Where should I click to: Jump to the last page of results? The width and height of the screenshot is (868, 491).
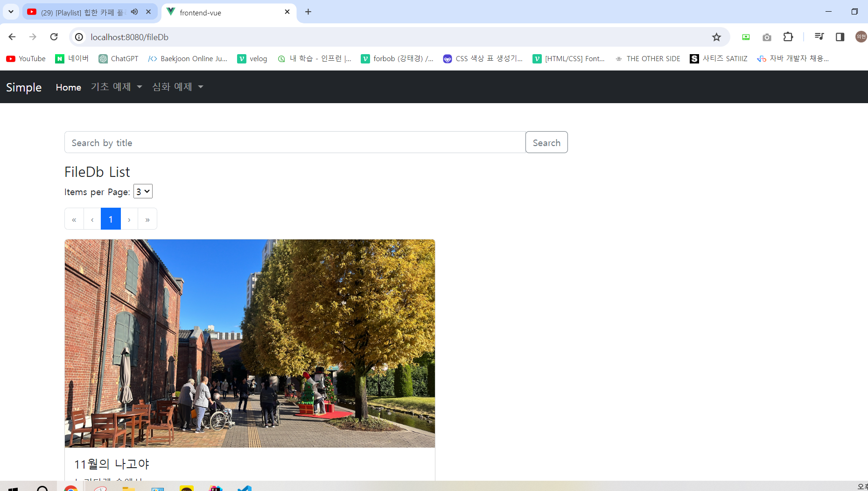point(147,219)
